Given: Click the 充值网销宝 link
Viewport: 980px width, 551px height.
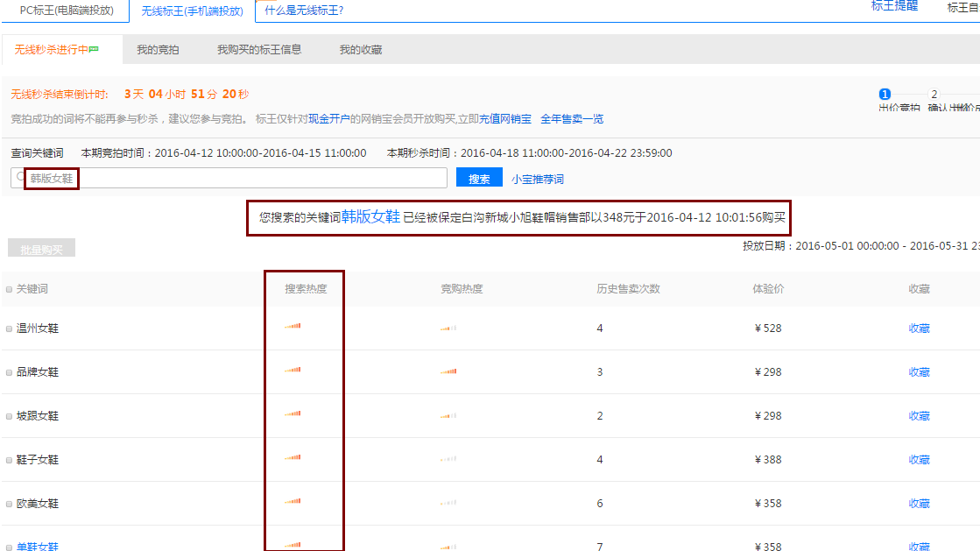Looking at the screenshot, I should (505, 119).
